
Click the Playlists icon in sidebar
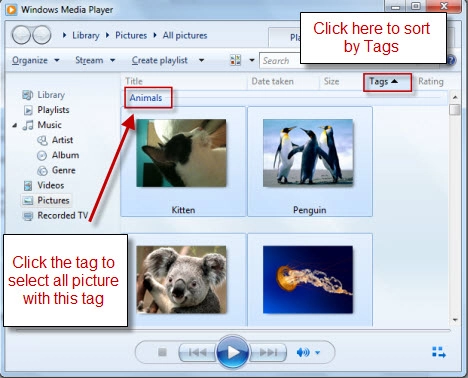[x=28, y=110]
